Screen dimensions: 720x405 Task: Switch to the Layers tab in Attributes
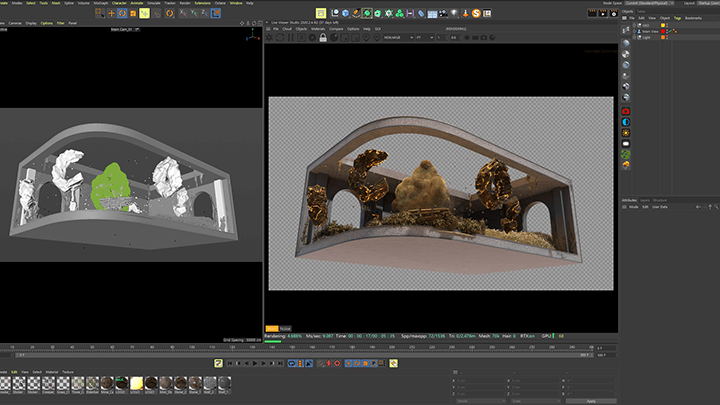point(645,200)
